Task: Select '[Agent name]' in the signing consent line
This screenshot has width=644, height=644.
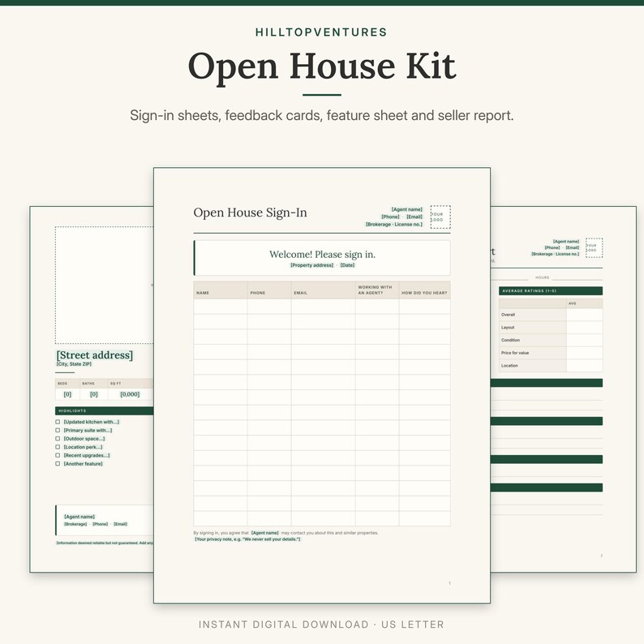Action: 265,533
